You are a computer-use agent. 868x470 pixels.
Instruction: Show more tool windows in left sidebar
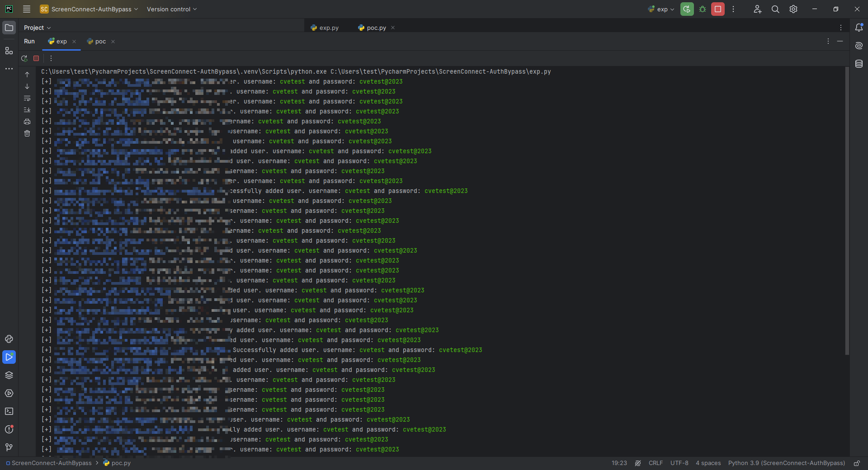tap(9, 69)
